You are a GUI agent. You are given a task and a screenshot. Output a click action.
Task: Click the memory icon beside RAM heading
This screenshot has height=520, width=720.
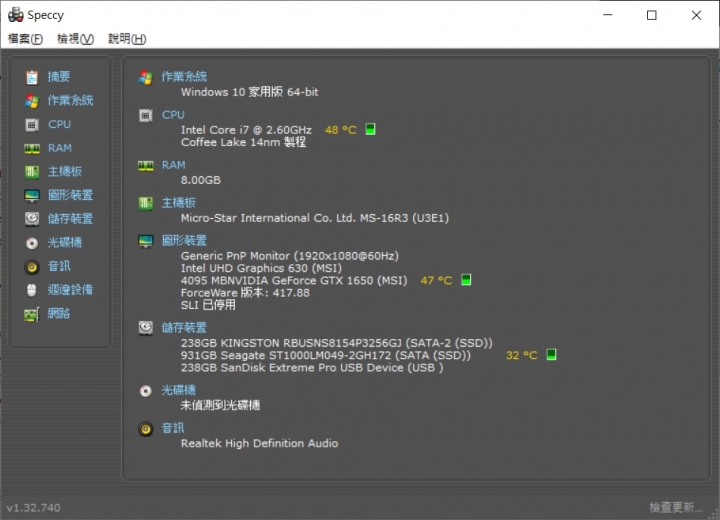(x=146, y=165)
